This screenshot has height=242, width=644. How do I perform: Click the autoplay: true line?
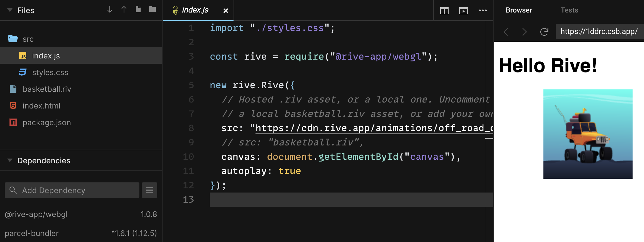coord(261,171)
